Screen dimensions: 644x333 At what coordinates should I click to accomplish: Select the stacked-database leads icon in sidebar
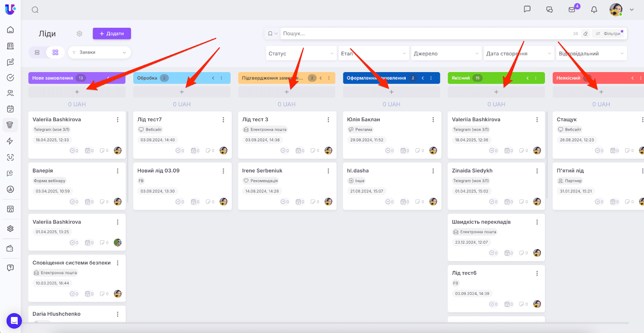(x=10, y=125)
